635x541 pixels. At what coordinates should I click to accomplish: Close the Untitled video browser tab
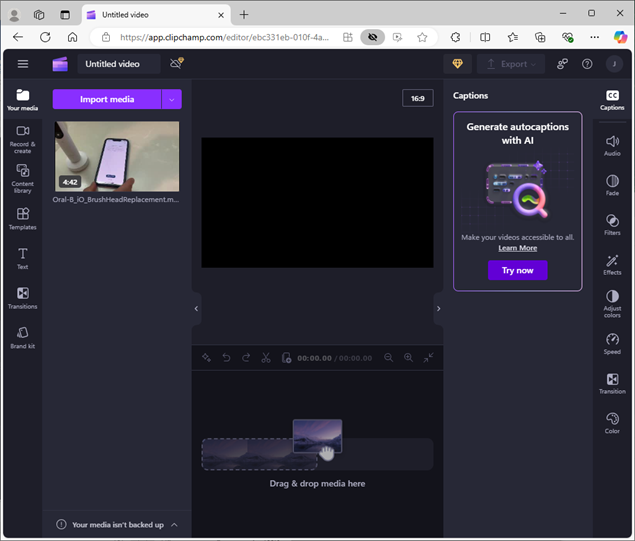221,15
